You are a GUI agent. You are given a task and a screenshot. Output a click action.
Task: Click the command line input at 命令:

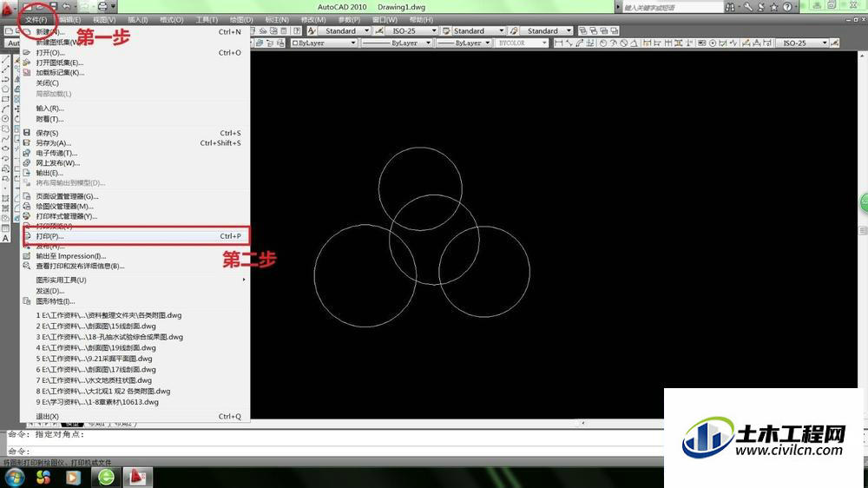click(335, 451)
